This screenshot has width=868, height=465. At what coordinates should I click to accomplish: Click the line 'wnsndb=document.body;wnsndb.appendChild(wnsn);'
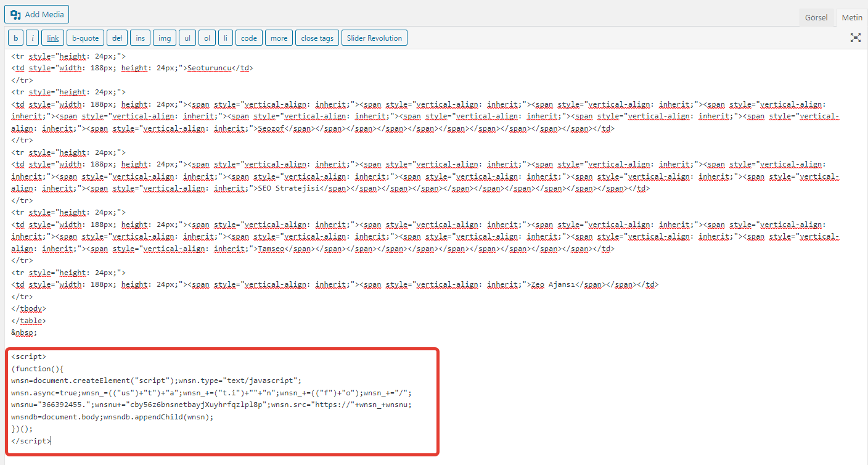(x=112, y=417)
